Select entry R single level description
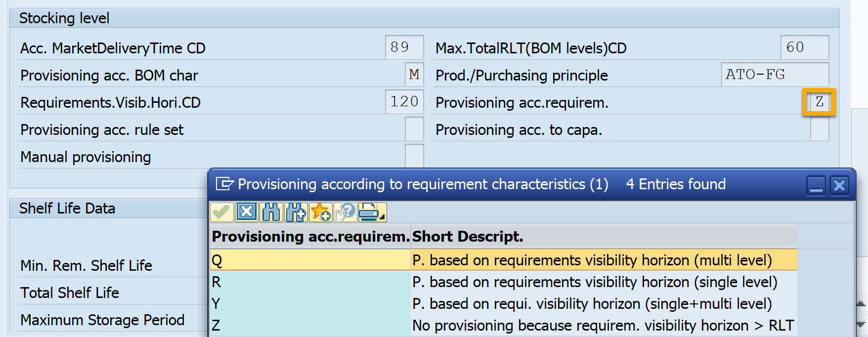 pos(594,282)
